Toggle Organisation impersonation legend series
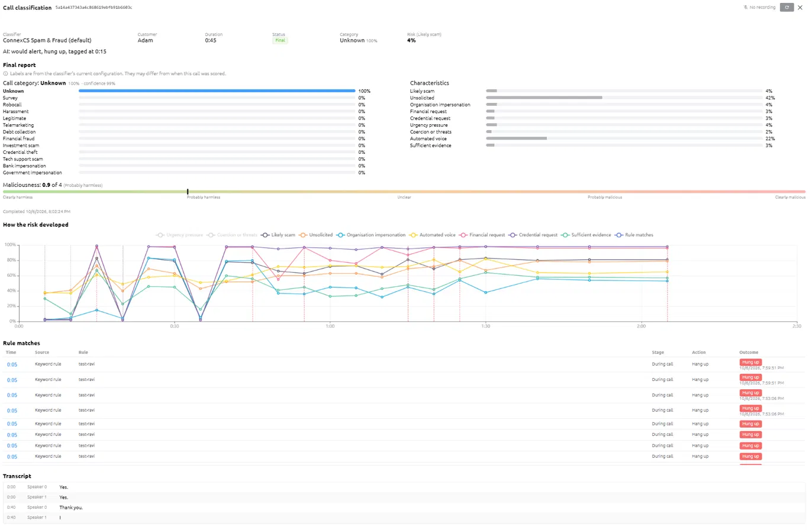This screenshot has height=530, width=812. [372, 235]
